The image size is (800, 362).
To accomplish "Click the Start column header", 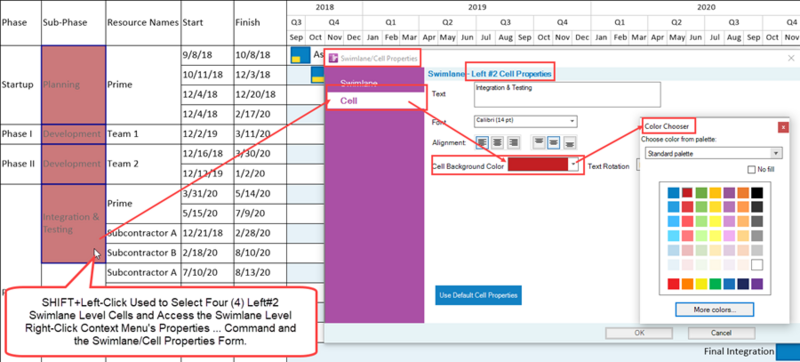I will click(x=208, y=22).
